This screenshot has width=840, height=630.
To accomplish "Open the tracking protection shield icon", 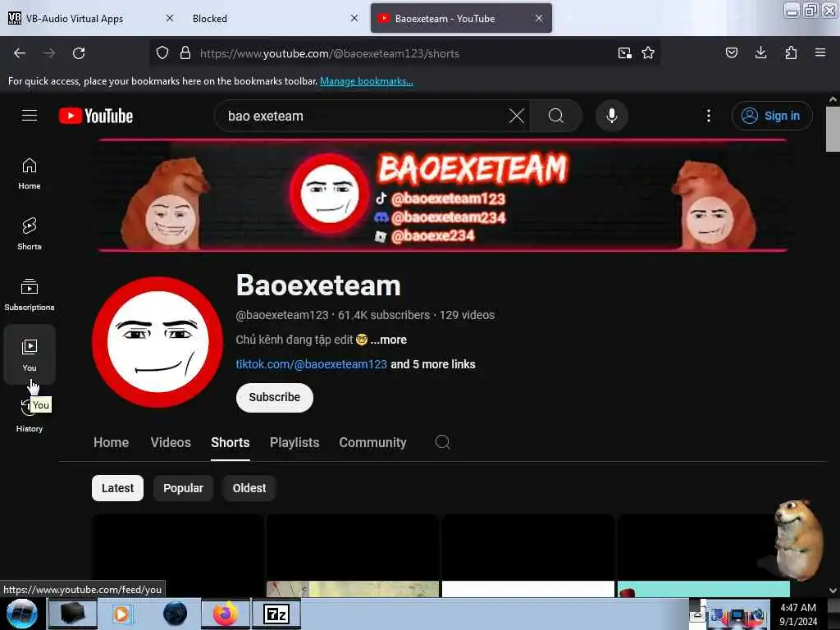I will 162,53.
